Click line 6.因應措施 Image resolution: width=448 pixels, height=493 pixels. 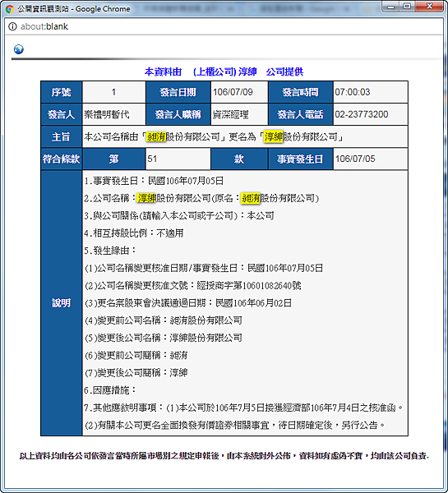pos(110,390)
